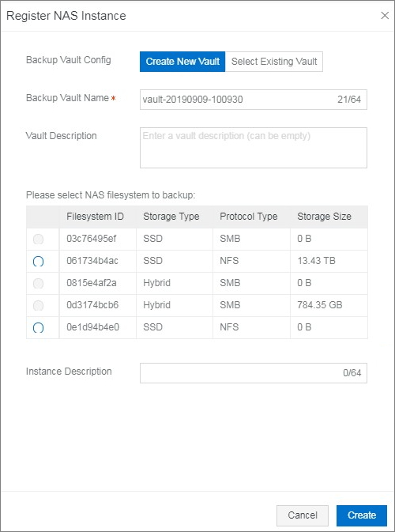Select the 13.43 TB storage size cell

point(329,261)
